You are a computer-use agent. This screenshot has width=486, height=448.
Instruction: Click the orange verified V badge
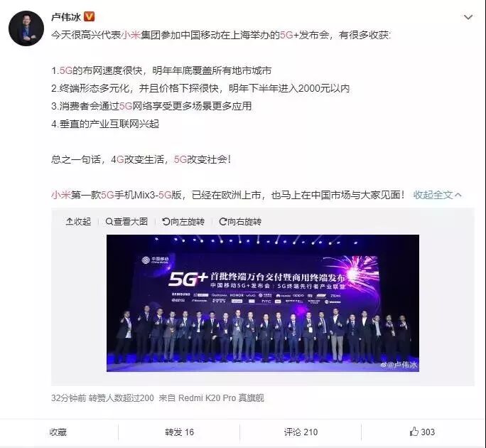click(x=90, y=16)
